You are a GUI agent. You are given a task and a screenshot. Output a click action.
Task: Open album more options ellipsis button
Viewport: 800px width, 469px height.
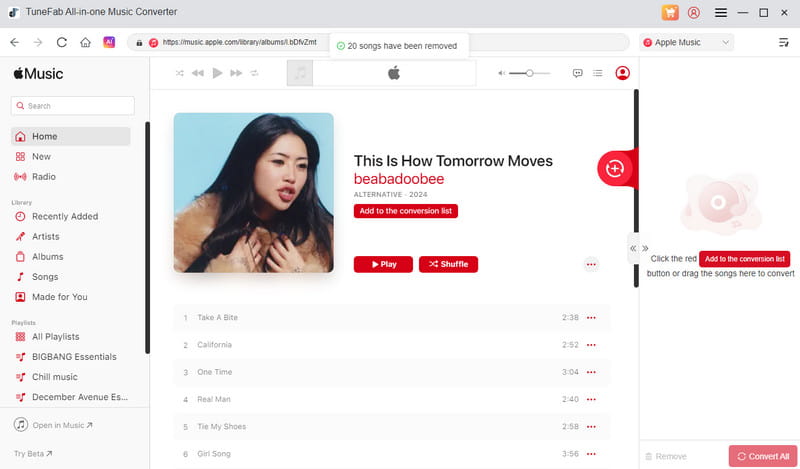(591, 264)
